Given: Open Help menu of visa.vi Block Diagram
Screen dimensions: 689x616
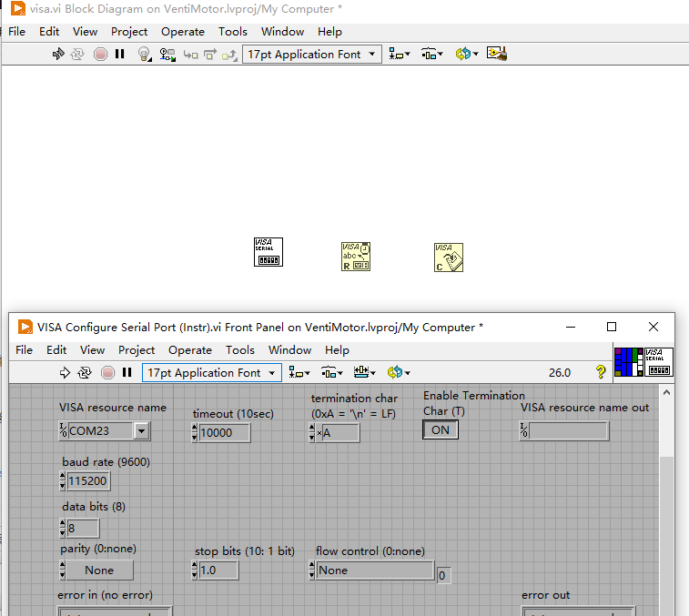Looking at the screenshot, I should [x=329, y=32].
